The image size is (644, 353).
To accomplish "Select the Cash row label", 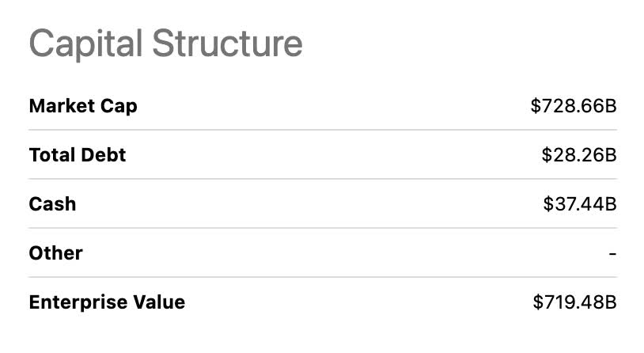I will pos(52,203).
